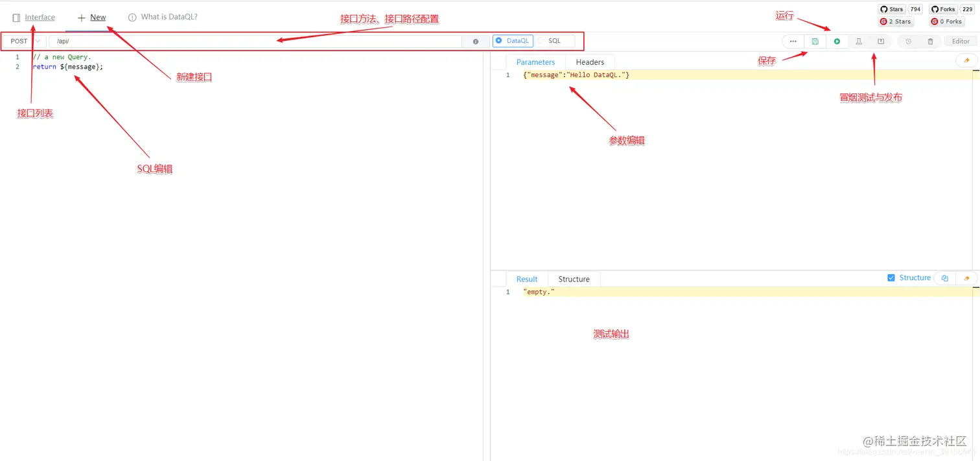Open the What is DataQL? link

click(x=163, y=17)
